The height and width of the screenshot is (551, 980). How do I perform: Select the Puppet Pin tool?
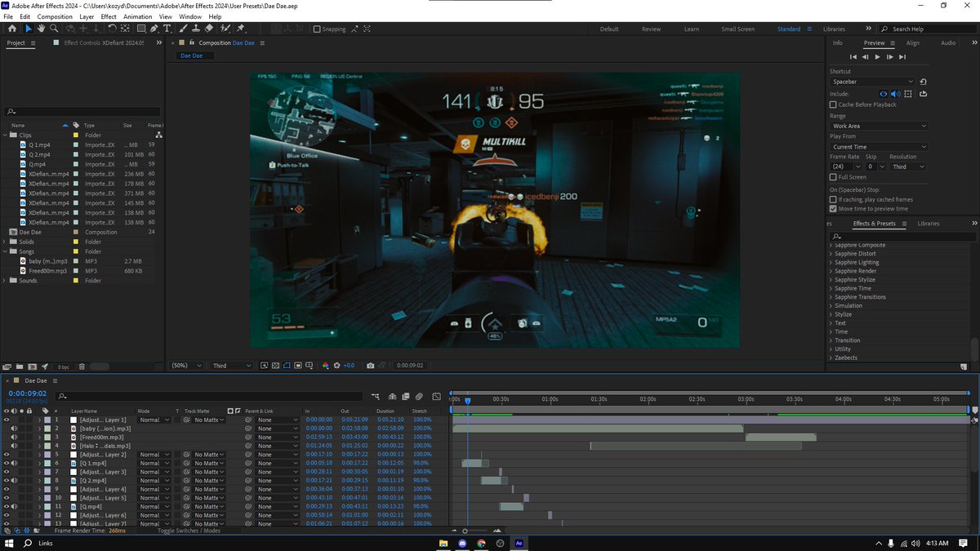tap(241, 29)
